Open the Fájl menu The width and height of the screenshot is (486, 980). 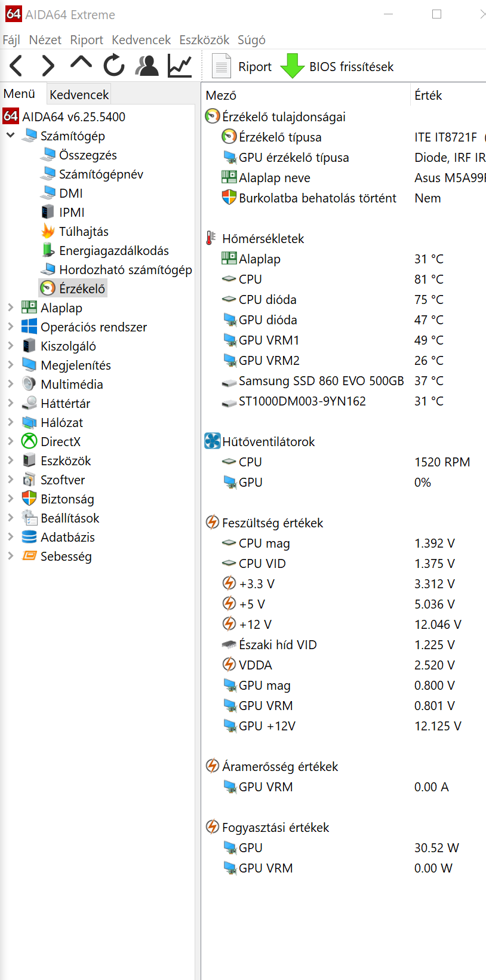point(11,40)
